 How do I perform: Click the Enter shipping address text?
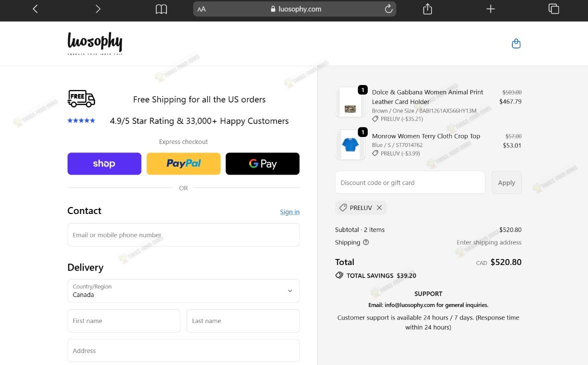point(489,242)
